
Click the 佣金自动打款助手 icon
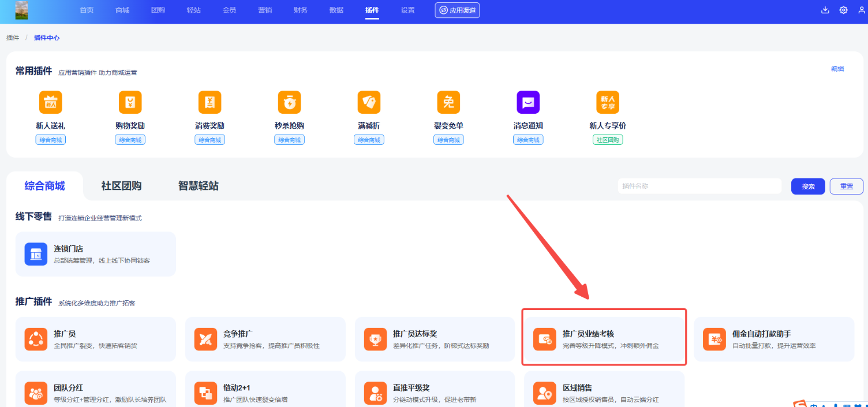coord(714,339)
